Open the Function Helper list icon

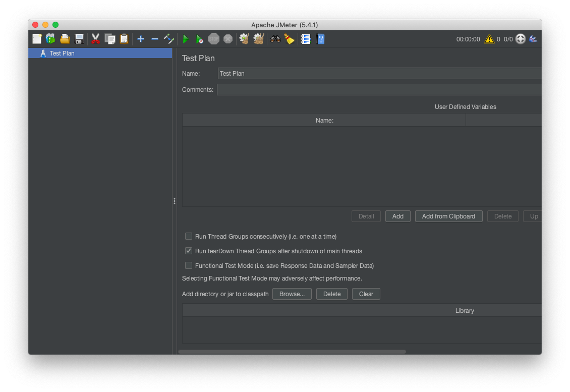tap(306, 39)
